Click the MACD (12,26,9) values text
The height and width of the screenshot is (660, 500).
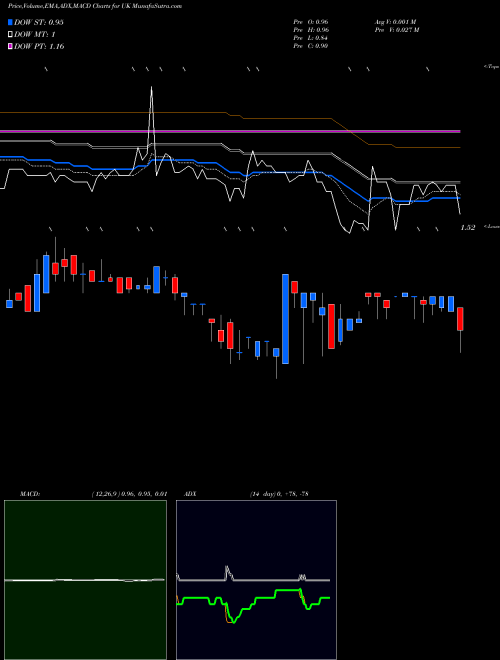[x=130, y=494]
